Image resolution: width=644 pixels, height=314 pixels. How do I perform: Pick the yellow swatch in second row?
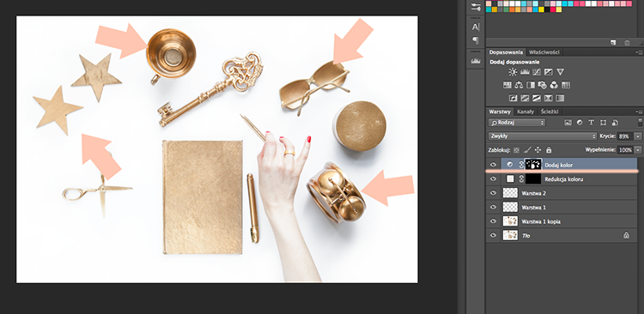pyautogui.click(x=541, y=9)
